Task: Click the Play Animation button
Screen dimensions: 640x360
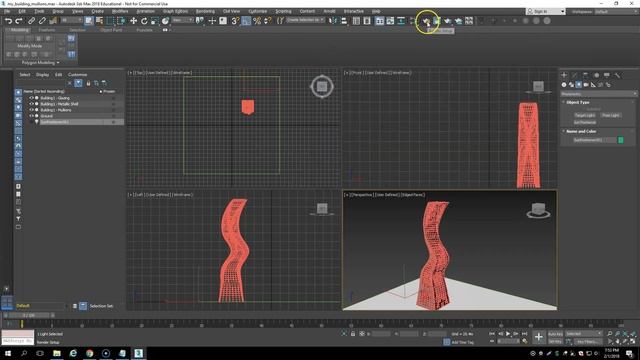Action: 508,334
